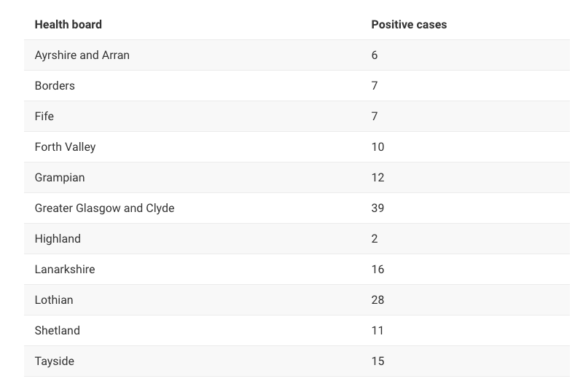Click the Lothian row label
The image size is (583, 392).
pos(54,299)
